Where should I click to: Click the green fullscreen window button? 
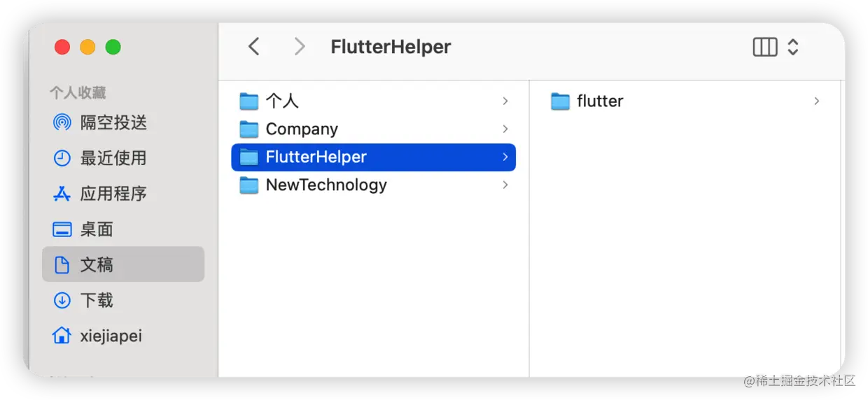click(x=113, y=47)
